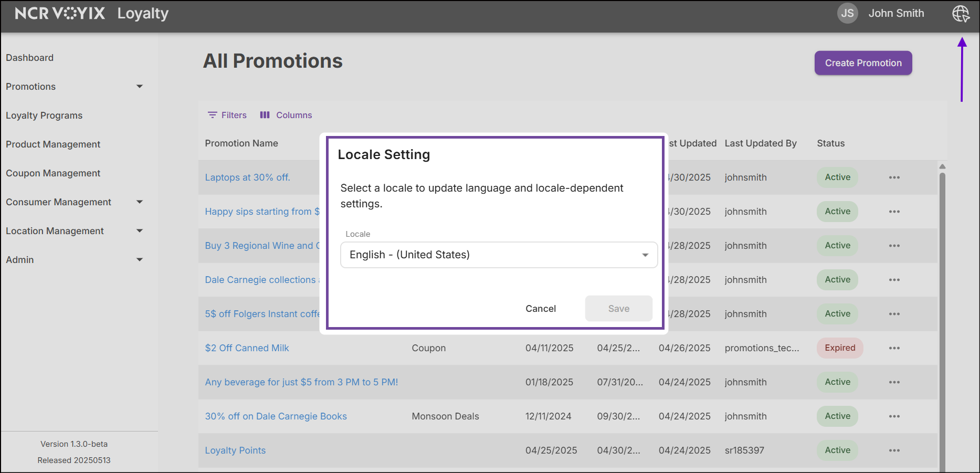This screenshot has width=980, height=473.
Task: Click sr185397 last updated by cell
Action: 744,450
